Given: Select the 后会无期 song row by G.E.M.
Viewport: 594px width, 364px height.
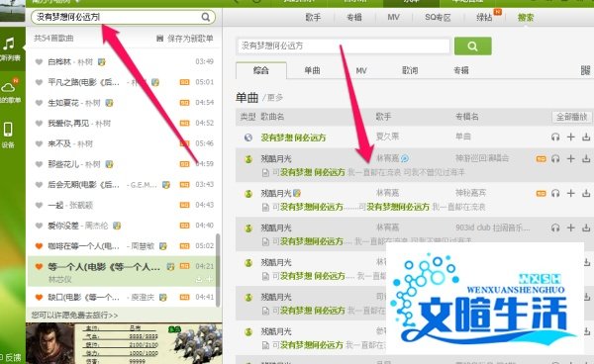Looking at the screenshot, I should pyautogui.click(x=124, y=185).
